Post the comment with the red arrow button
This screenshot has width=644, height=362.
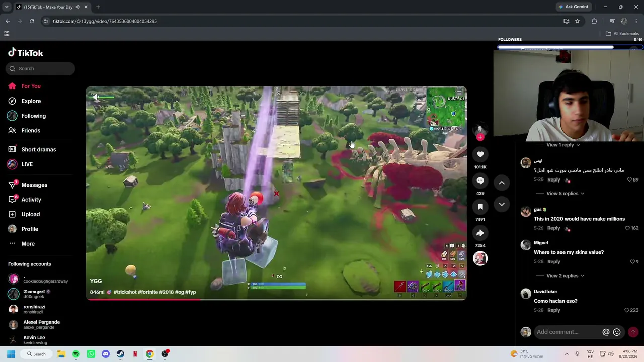click(x=633, y=332)
